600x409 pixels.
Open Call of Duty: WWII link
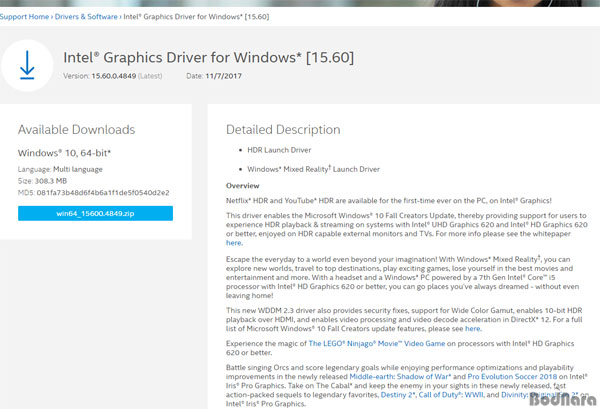(x=451, y=395)
